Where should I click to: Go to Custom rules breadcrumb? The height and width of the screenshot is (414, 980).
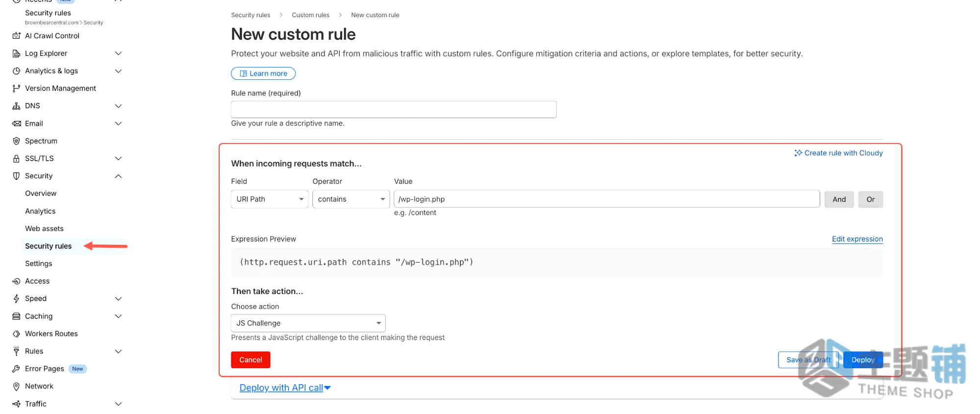(311, 15)
